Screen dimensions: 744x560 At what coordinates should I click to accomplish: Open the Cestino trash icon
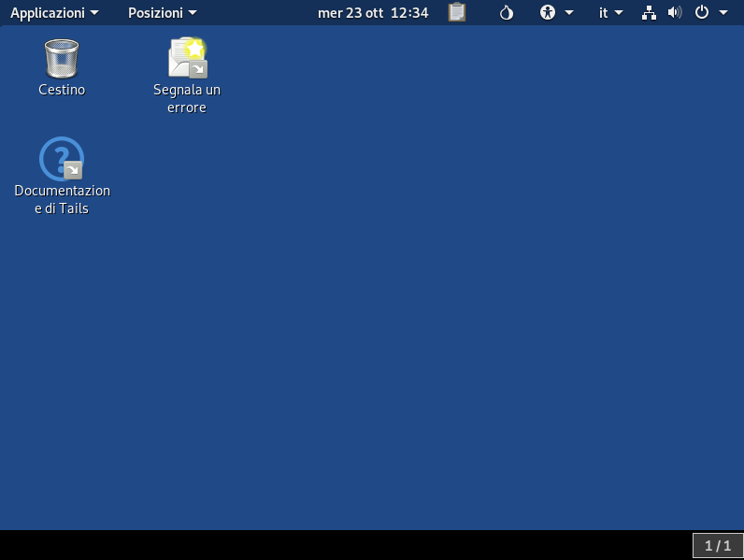62,58
